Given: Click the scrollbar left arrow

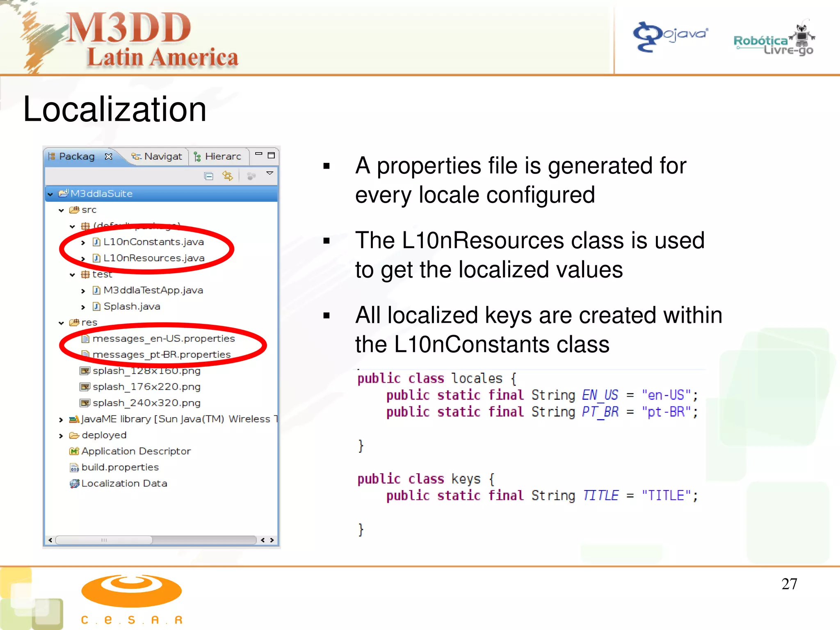Looking at the screenshot, I should (x=50, y=540).
